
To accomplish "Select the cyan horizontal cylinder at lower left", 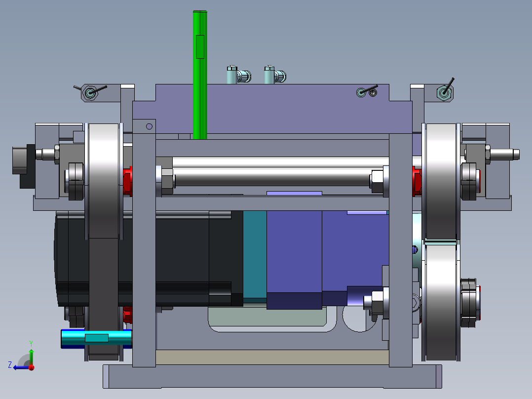I will tap(97, 338).
